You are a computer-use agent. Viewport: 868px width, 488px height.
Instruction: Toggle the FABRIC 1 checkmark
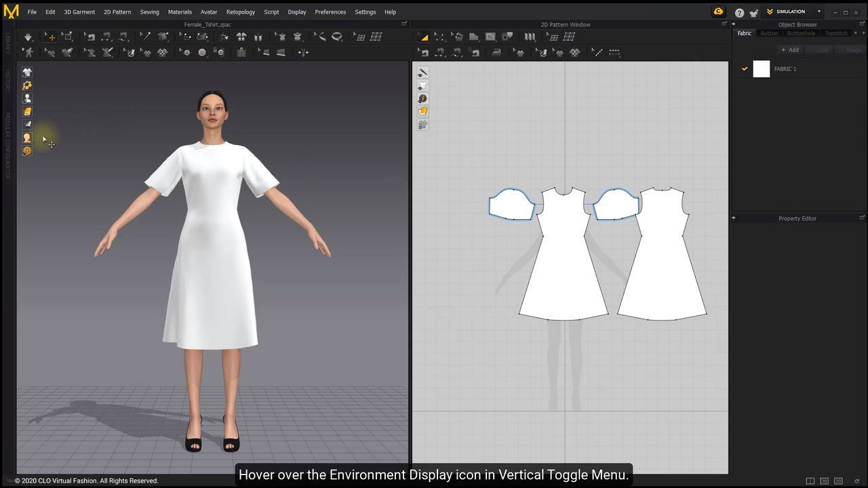click(745, 68)
